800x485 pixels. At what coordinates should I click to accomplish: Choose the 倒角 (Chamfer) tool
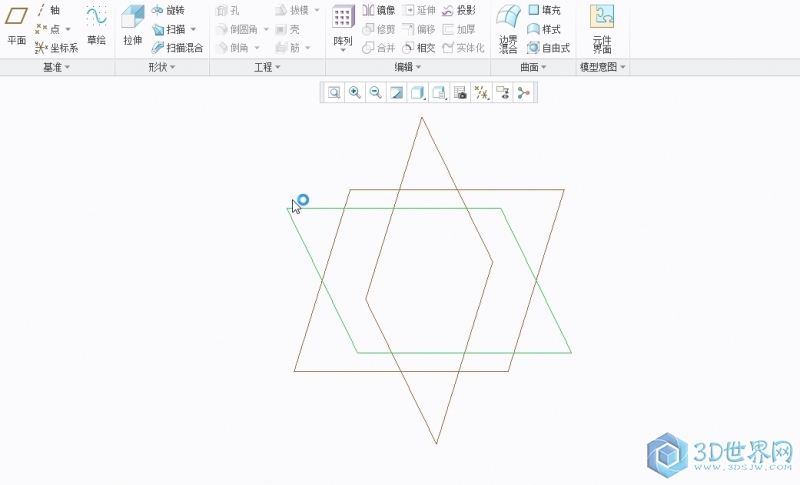coord(232,48)
